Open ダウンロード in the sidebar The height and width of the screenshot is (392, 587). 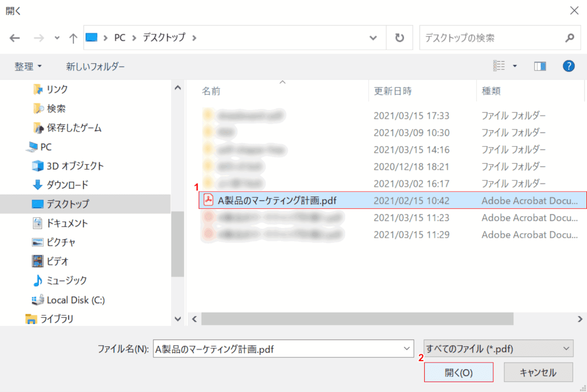(61, 185)
